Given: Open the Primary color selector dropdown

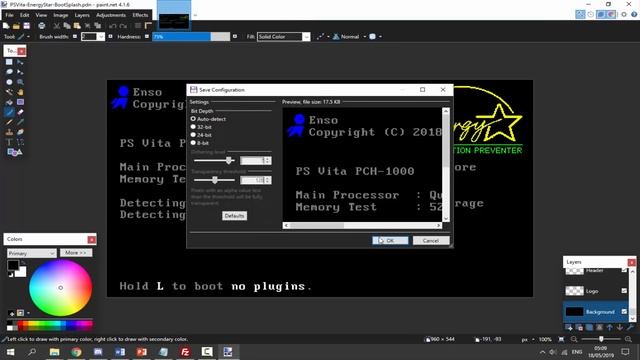Looking at the screenshot, I should pyautogui.click(x=31, y=253).
